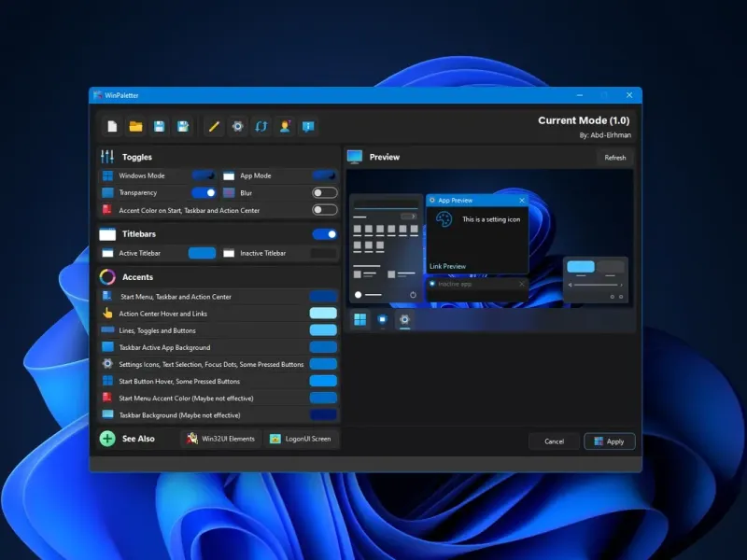The image size is (747, 560).
Task: Pick the Inactive Titlebar color swatch
Action: coord(324,253)
